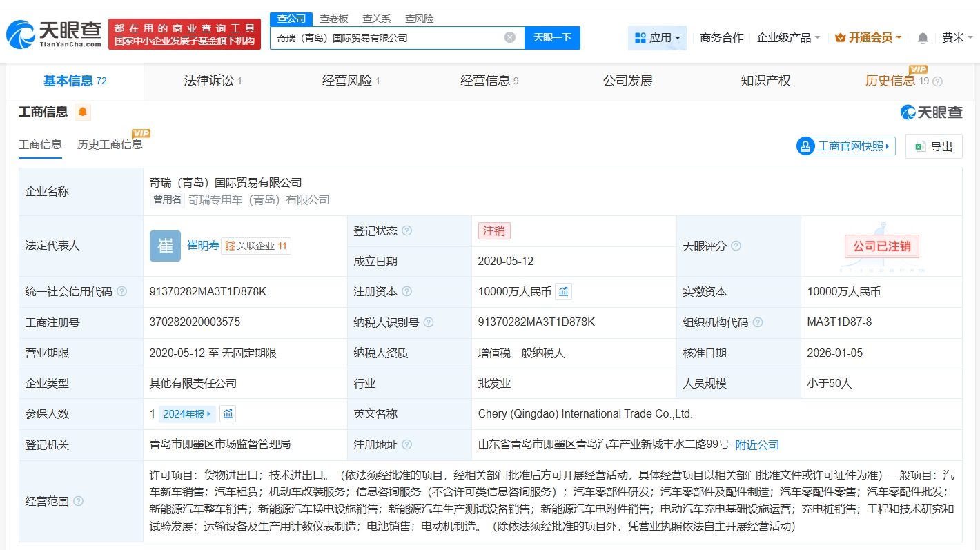Click help icon next to 天眼评分
The width and height of the screenshot is (980, 550).
(736, 246)
